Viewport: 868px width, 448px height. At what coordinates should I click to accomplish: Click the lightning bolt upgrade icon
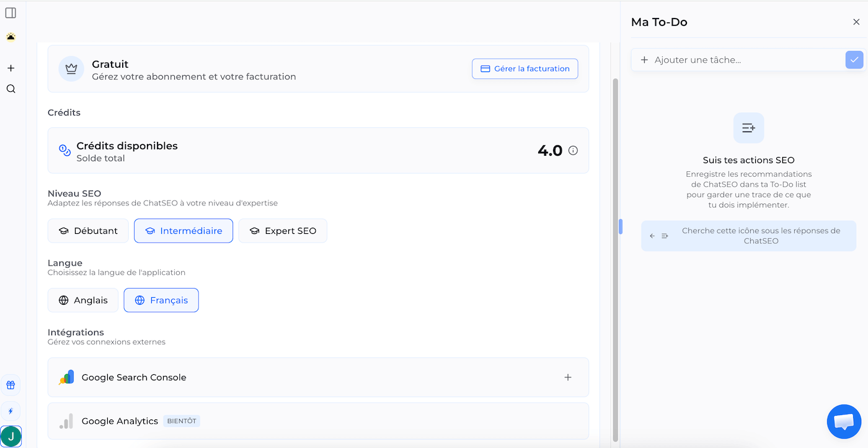(11, 411)
